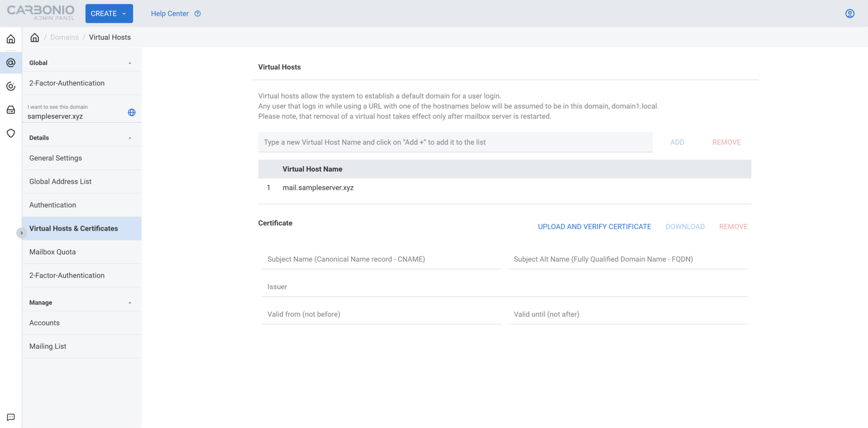
Task: Click the storage server icon in sidebar
Action: pyautogui.click(x=11, y=109)
